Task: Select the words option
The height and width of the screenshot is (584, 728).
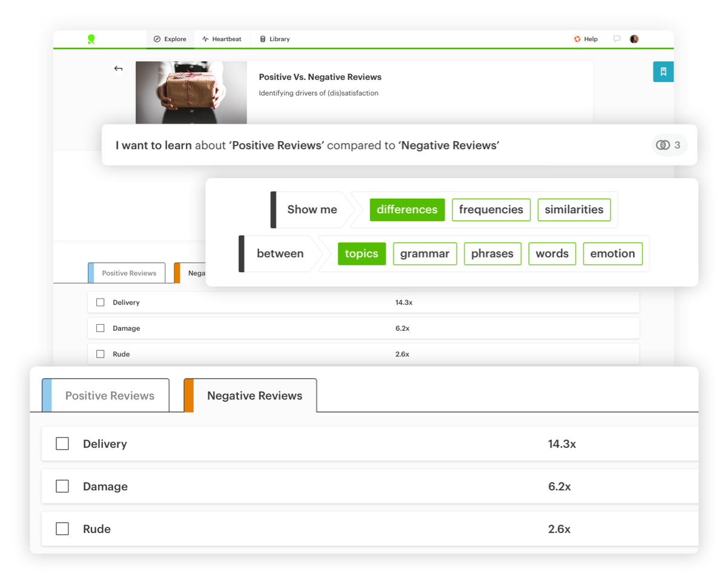Action: coord(552,253)
